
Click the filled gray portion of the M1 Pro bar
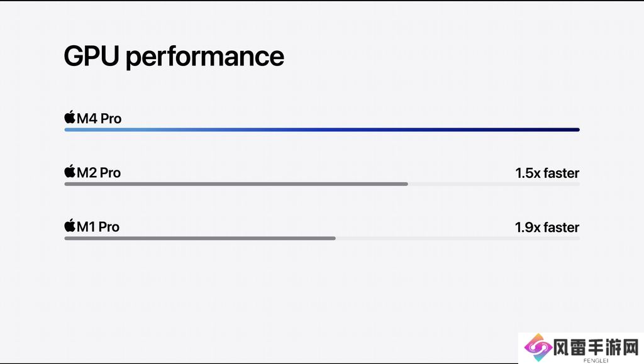click(200, 238)
